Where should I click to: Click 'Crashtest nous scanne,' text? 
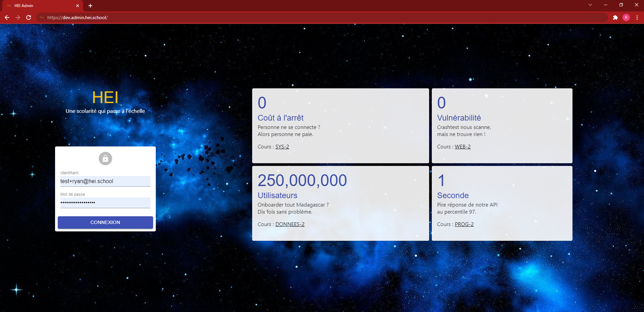(x=464, y=127)
